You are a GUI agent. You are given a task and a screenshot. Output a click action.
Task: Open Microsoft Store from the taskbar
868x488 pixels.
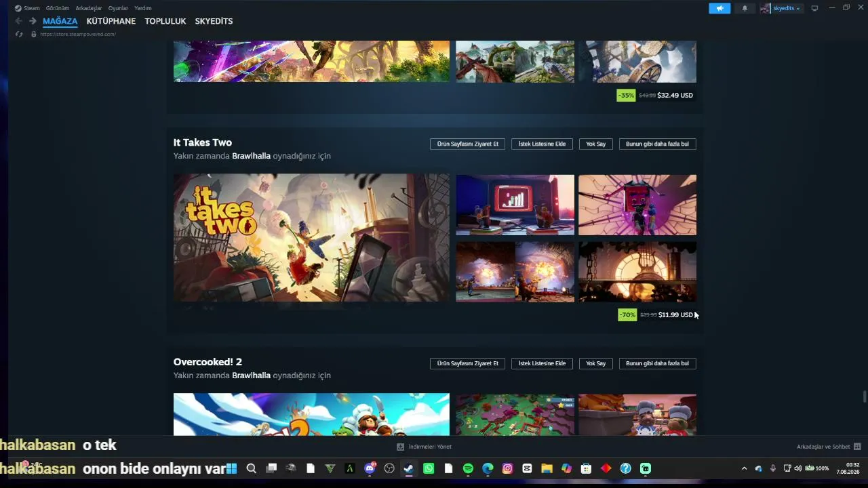pos(586,468)
